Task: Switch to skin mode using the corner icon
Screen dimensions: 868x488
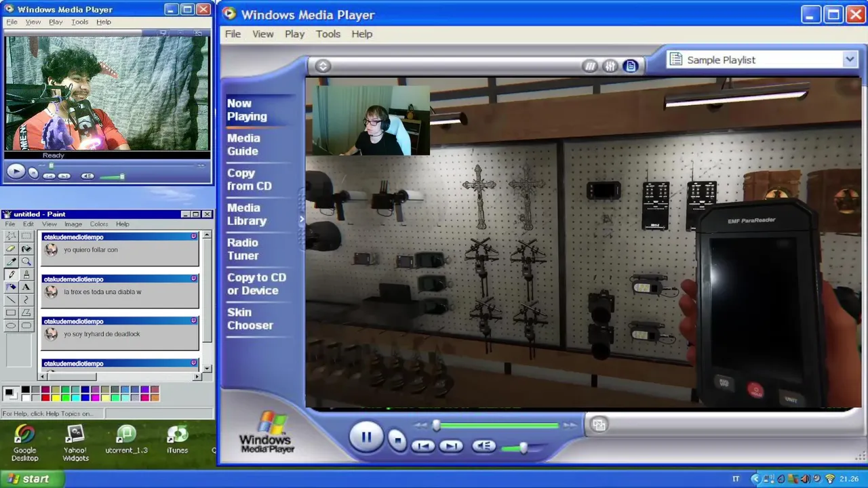Action: click(x=598, y=425)
